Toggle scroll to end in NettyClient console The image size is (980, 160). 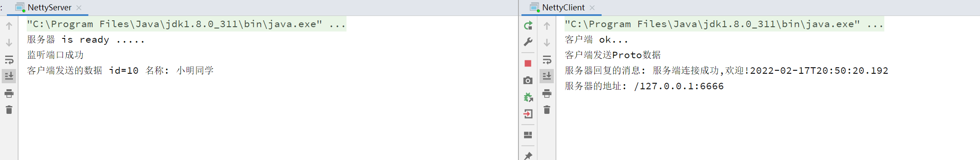coord(547,76)
